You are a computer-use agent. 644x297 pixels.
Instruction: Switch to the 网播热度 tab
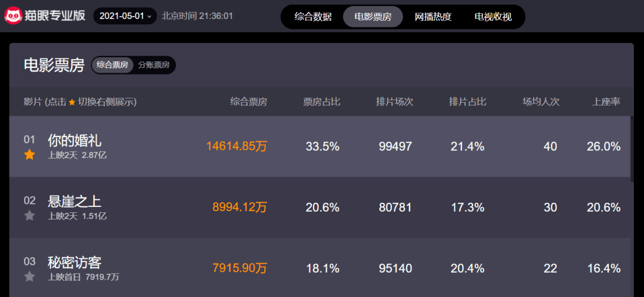(433, 17)
